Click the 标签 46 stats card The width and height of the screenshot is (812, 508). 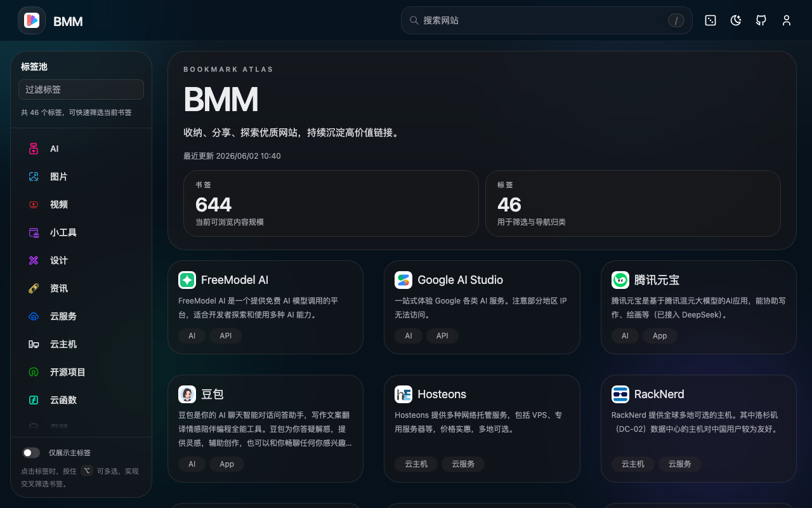coord(633,203)
